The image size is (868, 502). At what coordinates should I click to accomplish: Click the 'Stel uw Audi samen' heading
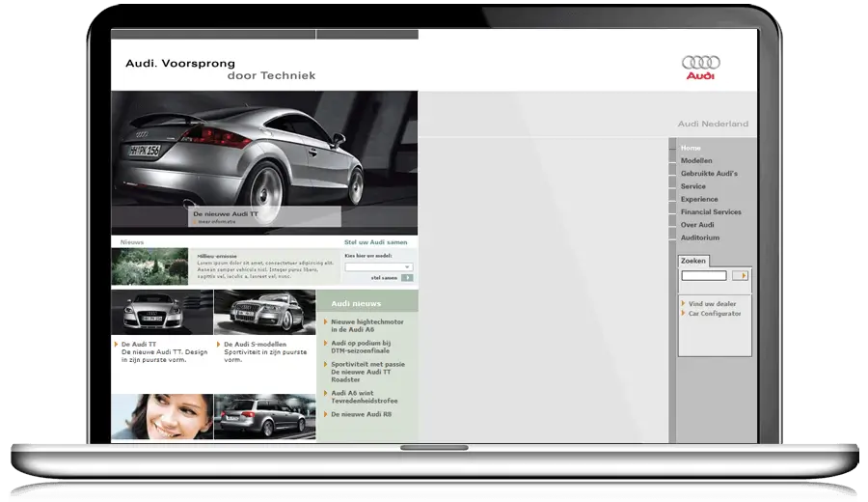(x=375, y=242)
